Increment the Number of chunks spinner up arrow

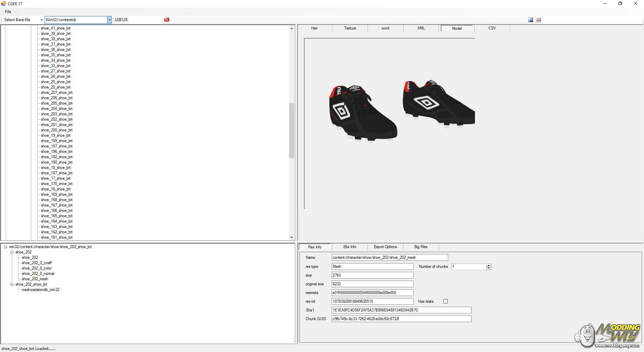[489, 265]
